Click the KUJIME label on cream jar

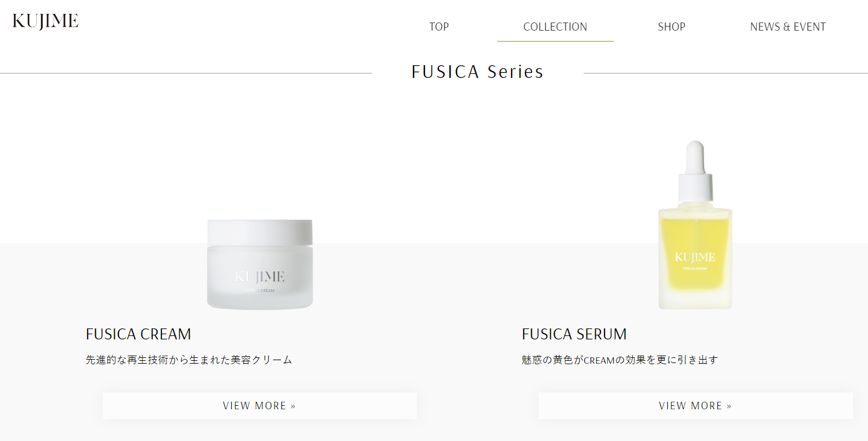click(260, 276)
